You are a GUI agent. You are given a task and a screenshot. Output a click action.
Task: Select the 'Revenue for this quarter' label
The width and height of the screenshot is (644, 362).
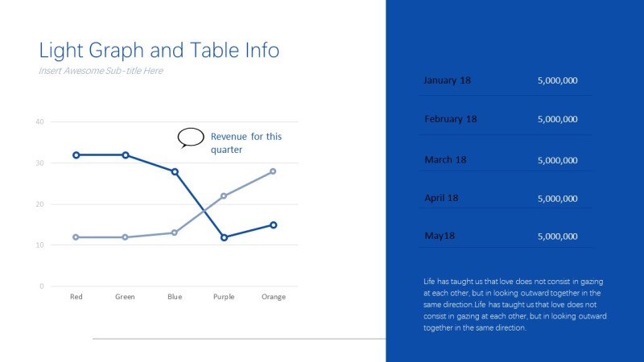246,143
